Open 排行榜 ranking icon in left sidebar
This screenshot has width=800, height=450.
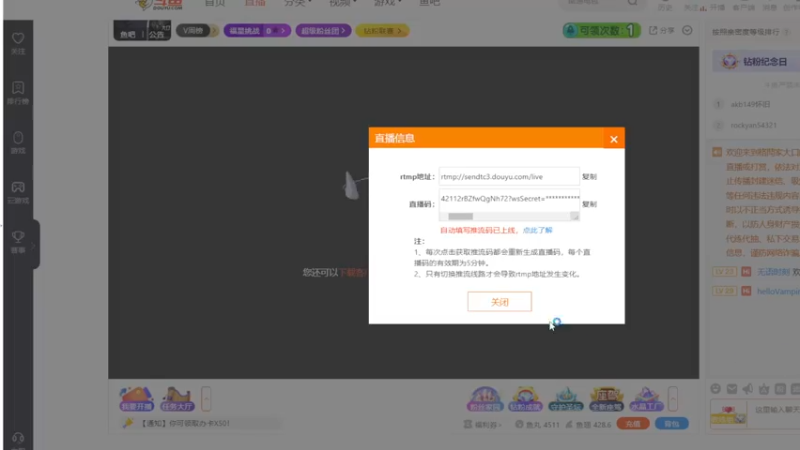18,93
